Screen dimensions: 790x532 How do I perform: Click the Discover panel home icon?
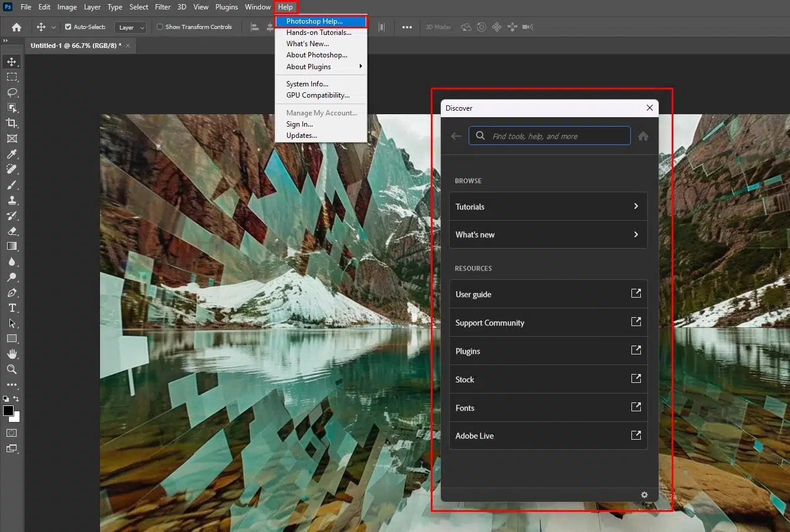[x=643, y=136]
